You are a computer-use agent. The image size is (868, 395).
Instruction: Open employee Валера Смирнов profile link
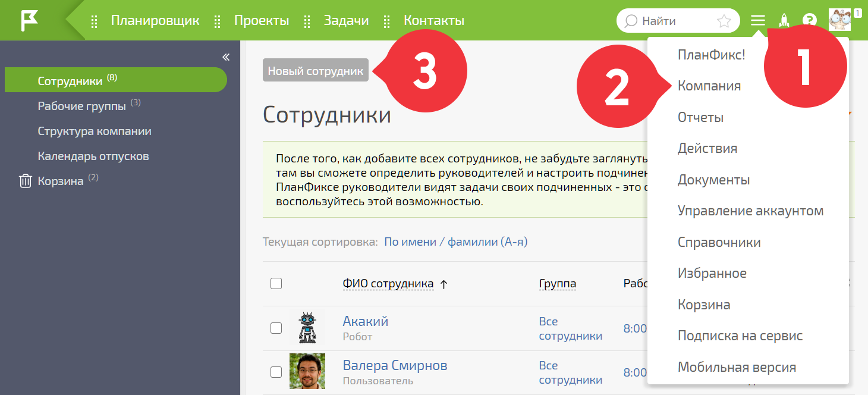(x=395, y=365)
